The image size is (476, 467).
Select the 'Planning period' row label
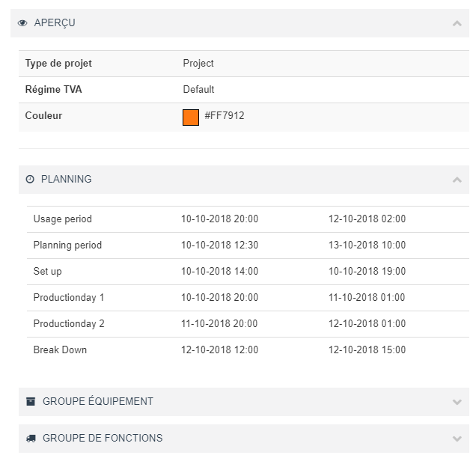coord(67,245)
